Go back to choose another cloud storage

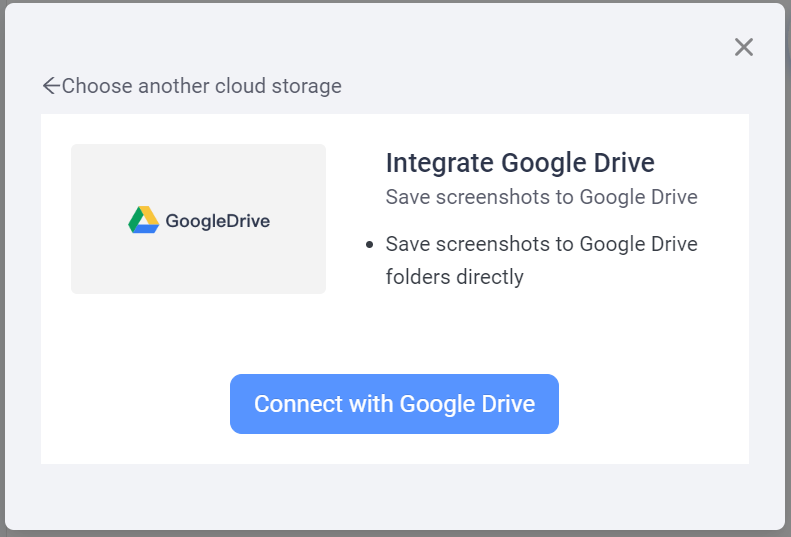click(192, 86)
